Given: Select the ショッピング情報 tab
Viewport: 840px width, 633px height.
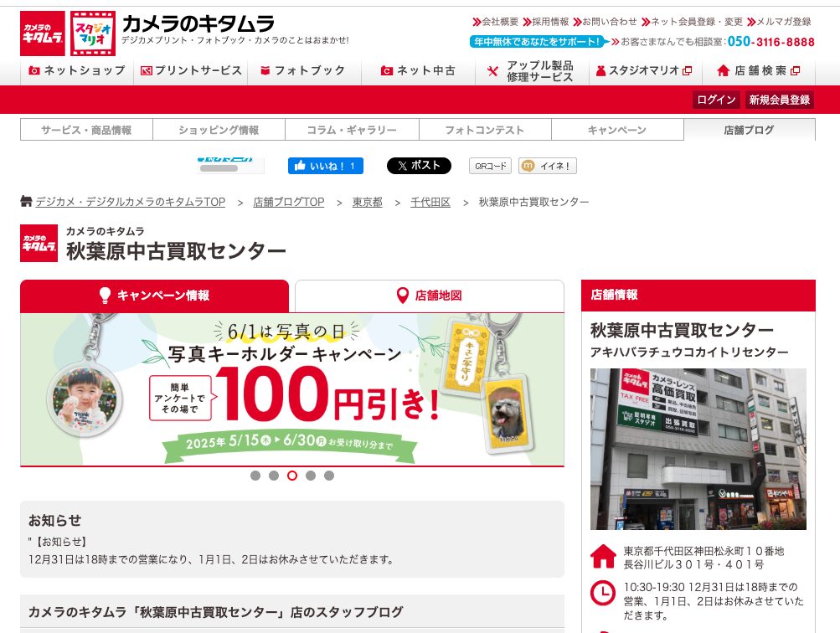Looking at the screenshot, I should click(x=219, y=130).
